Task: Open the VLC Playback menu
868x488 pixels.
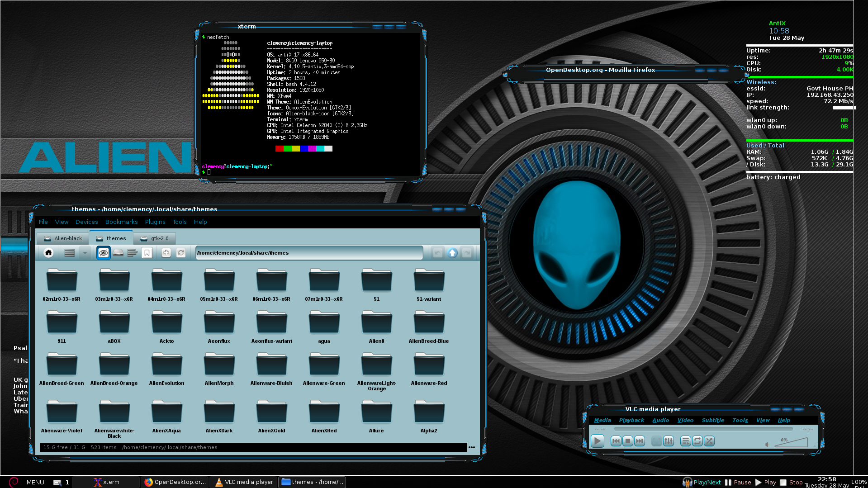Action: pyautogui.click(x=631, y=420)
